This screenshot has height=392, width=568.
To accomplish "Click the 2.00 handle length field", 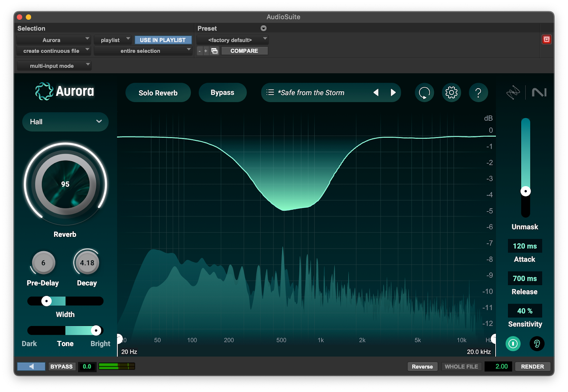I will 498,366.
